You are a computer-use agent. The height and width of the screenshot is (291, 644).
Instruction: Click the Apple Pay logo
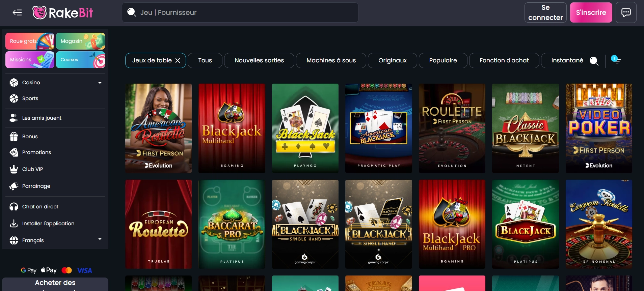tap(49, 270)
